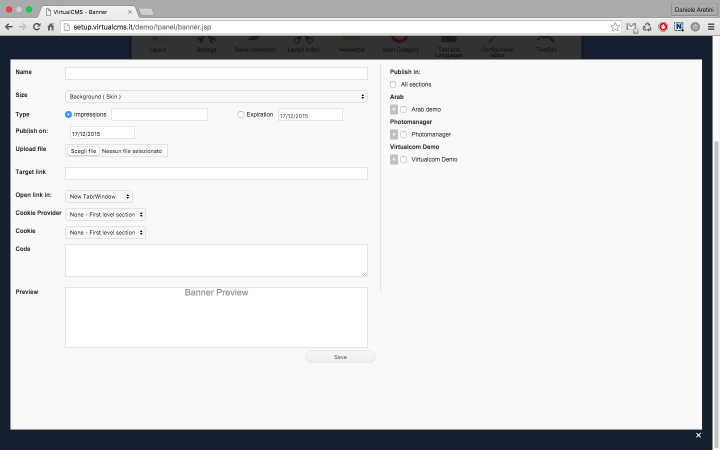This screenshot has width=720, height=450.
Task: Select the Expiration radio button
Action: click(x=241, y=115)
